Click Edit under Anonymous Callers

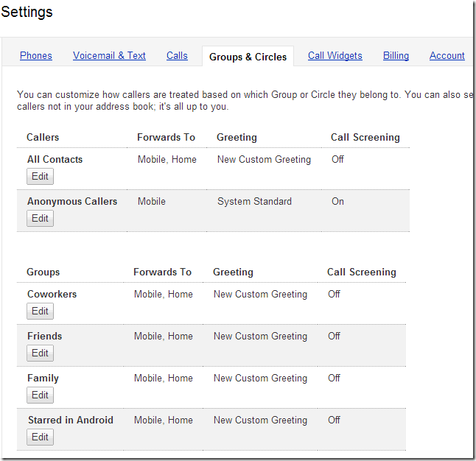(40, 218)
